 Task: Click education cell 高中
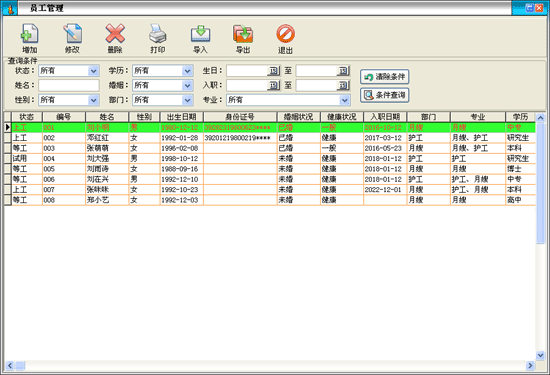click(x=521, y=200)
